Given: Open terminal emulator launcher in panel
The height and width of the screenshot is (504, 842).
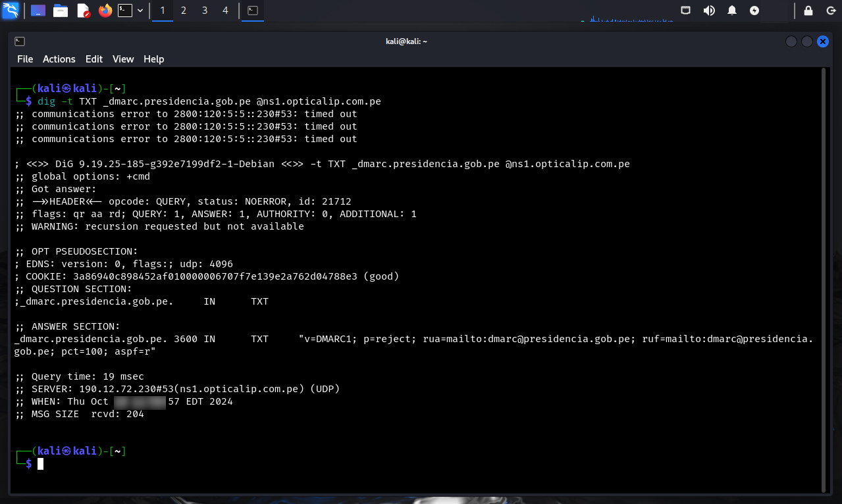Looking at the screenshot, I should pos(125,11).
